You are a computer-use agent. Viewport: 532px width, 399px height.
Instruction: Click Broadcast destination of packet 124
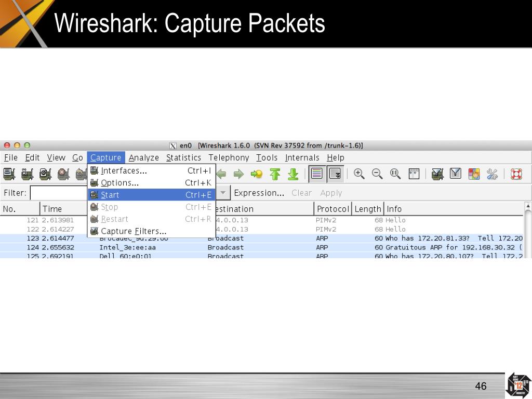tap(225, 247)
